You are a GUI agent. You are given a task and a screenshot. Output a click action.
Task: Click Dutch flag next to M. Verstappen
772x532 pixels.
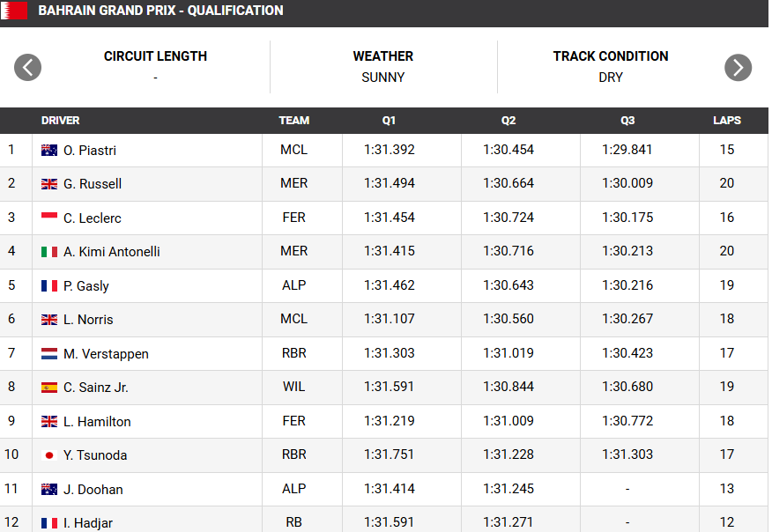(49, 354)
